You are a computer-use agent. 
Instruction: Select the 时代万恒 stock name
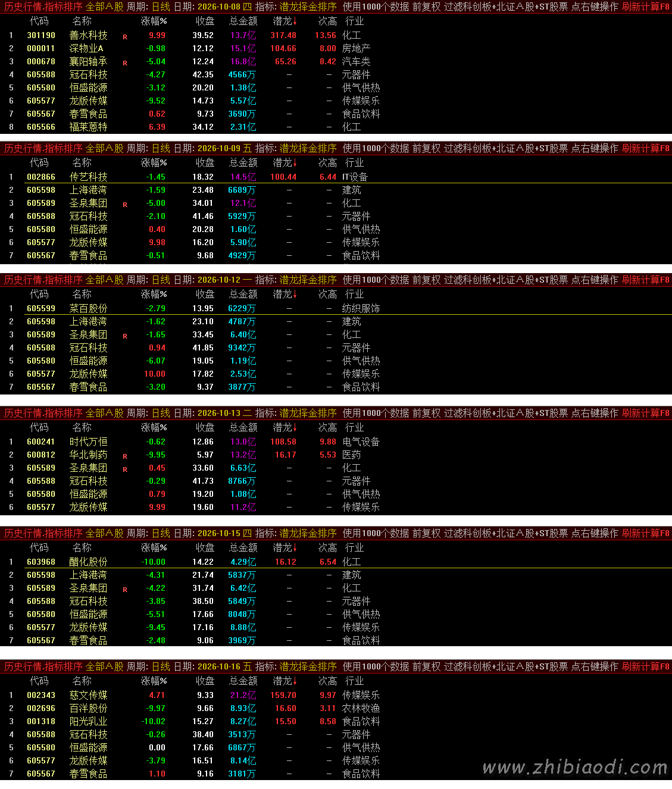pos(89,442)
